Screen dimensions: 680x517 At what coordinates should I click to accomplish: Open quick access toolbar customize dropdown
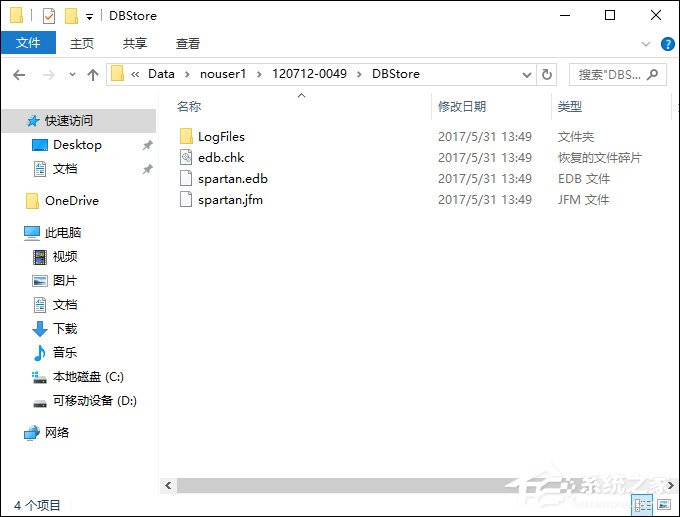pos(89,17)
